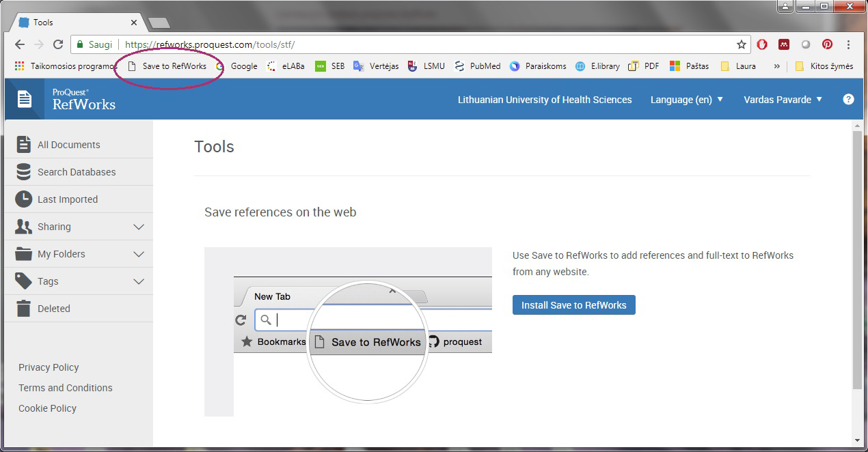
Task: Click the browser address bar URL
Action: tap(410, 44)
